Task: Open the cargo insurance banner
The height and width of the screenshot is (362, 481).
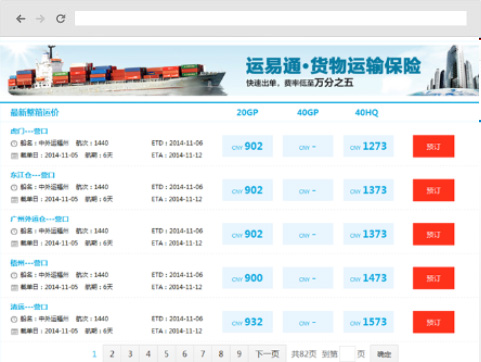Action: pyautogui.click(x=239, y=70)
